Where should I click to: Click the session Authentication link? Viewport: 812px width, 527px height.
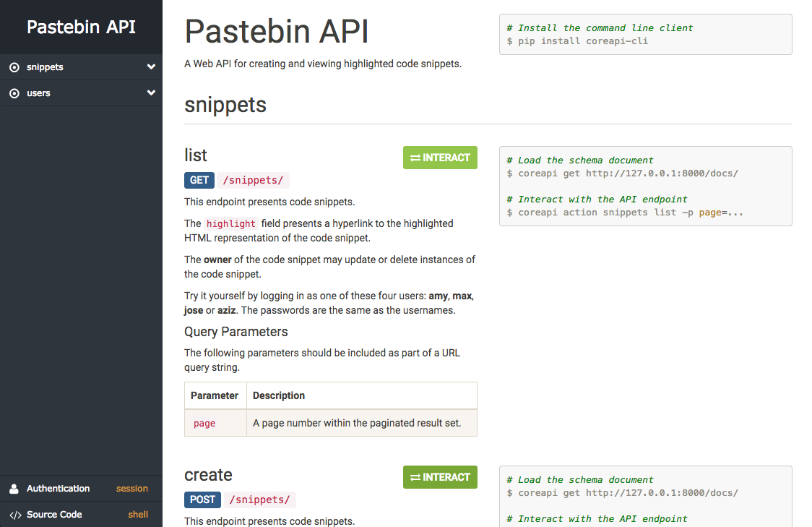coord(131,488)
